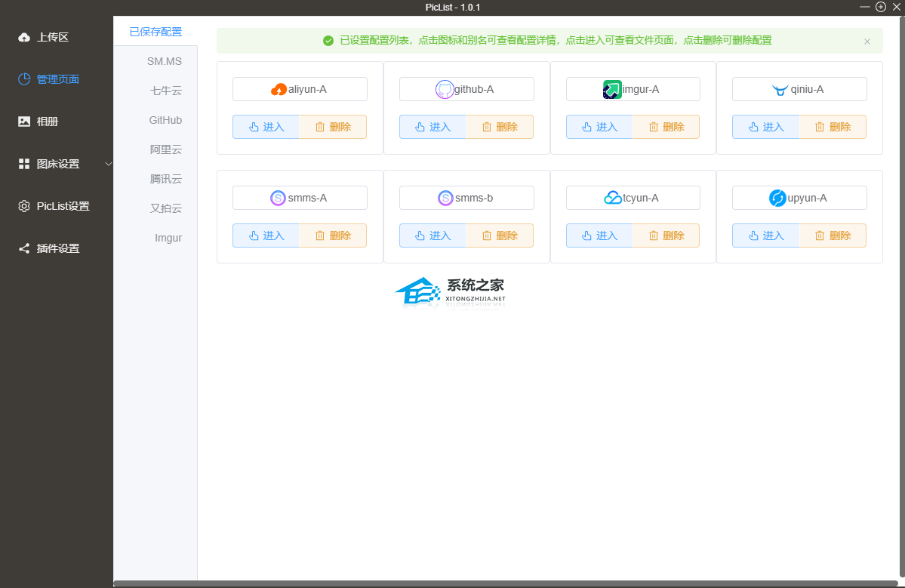Dismiss the green notification with its close icon
This screenshot has width=905, height=588.
(x=867, y=41)
